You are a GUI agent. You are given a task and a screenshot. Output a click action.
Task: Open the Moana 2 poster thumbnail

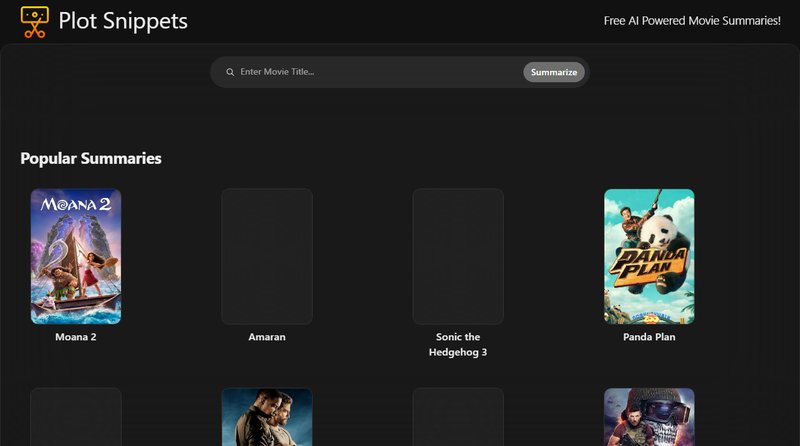point(76,256)
